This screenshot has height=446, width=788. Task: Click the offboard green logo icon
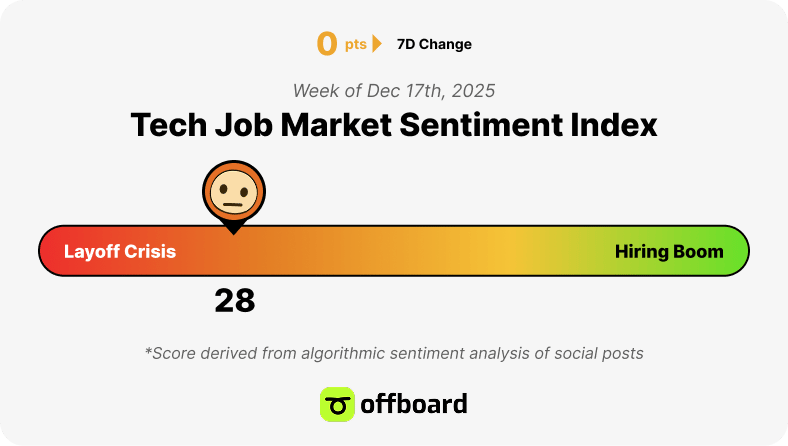[337, 404]
